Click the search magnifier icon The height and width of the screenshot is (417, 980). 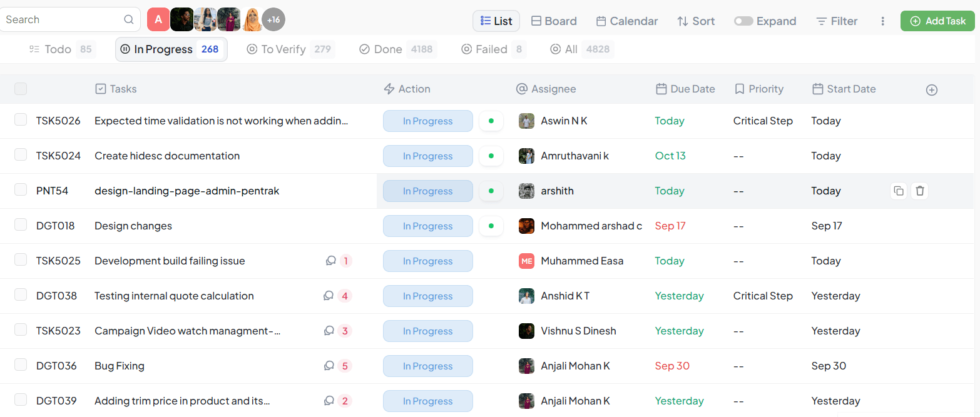pyautogui.click(x=129, y=20)
